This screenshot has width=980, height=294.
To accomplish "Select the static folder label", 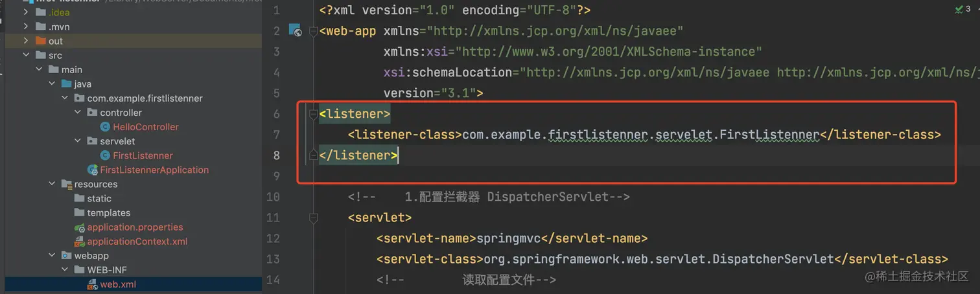I will click(x=99, y=198).
